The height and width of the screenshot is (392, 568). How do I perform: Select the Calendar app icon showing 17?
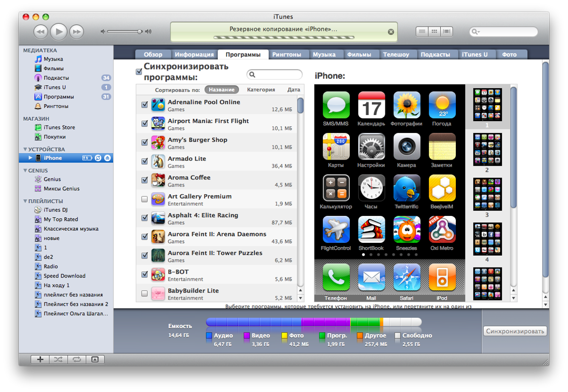click(372, 105)
